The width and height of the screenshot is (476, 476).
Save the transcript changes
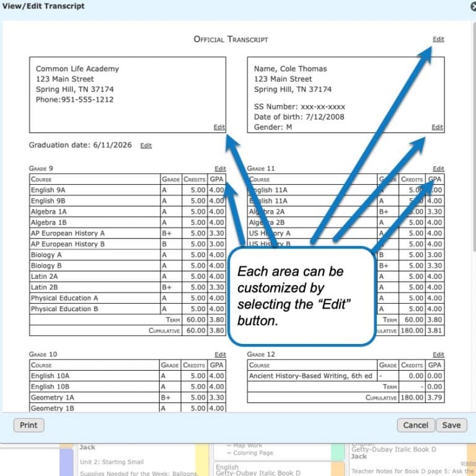tap(451, 425)
